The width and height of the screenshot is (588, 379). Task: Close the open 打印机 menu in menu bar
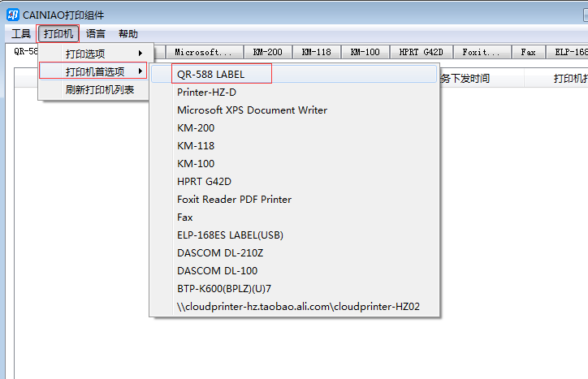click(x=58, y=34)
